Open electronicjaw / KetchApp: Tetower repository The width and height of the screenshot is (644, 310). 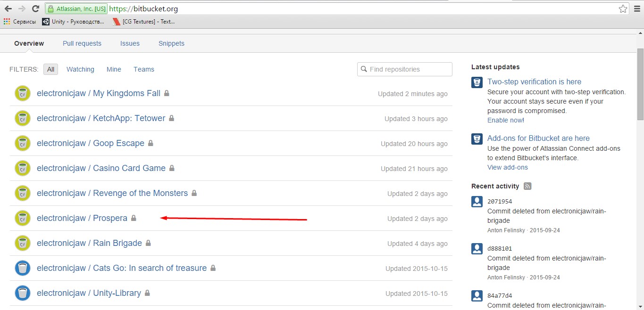coord(101,118)
